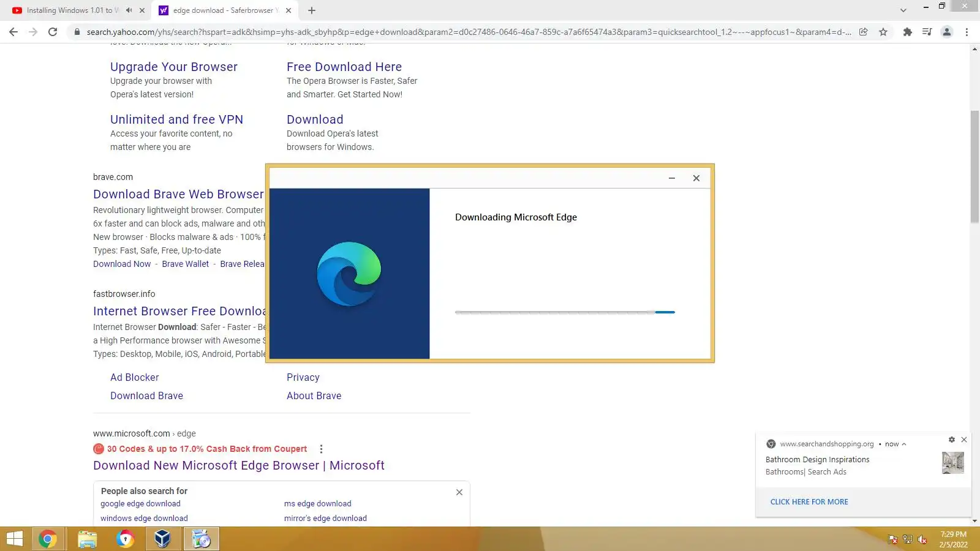Open the Windows Start button

(14, 539)
